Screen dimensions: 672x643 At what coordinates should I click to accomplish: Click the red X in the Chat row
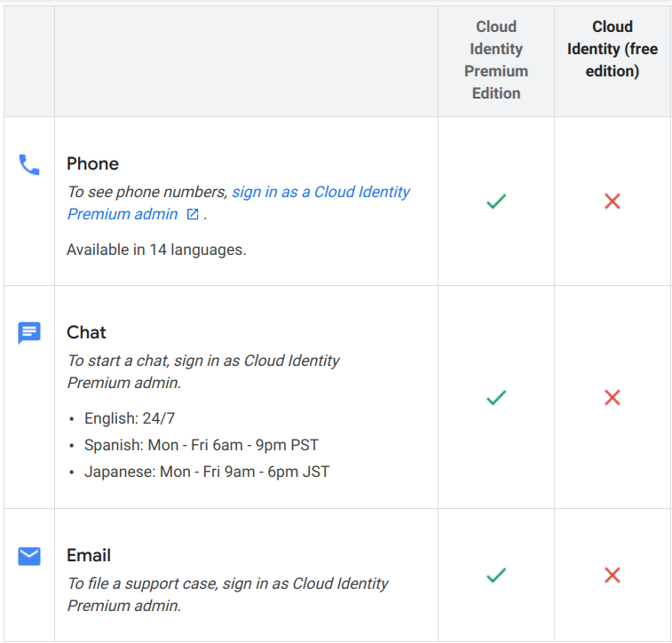613,397
